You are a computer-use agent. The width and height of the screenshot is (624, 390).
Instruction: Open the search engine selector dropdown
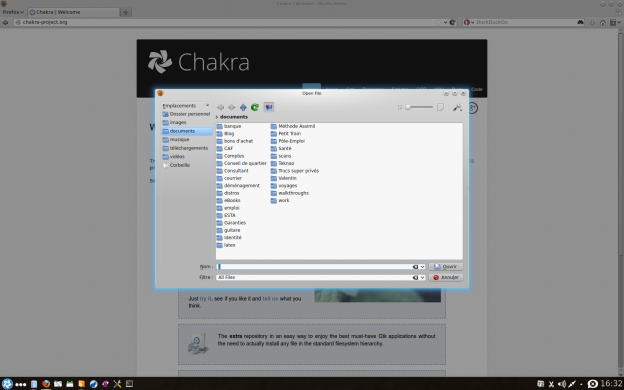469,22
